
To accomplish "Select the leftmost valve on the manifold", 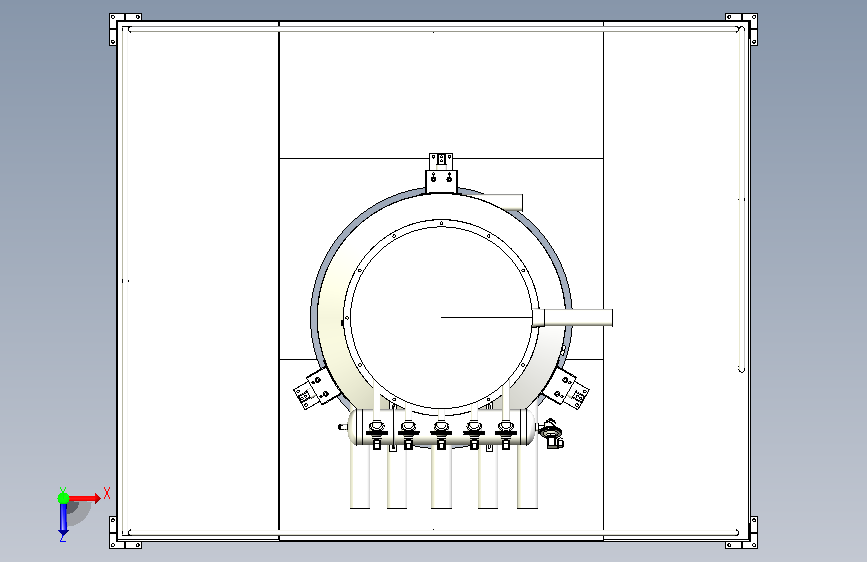I will tap(377, 434).
